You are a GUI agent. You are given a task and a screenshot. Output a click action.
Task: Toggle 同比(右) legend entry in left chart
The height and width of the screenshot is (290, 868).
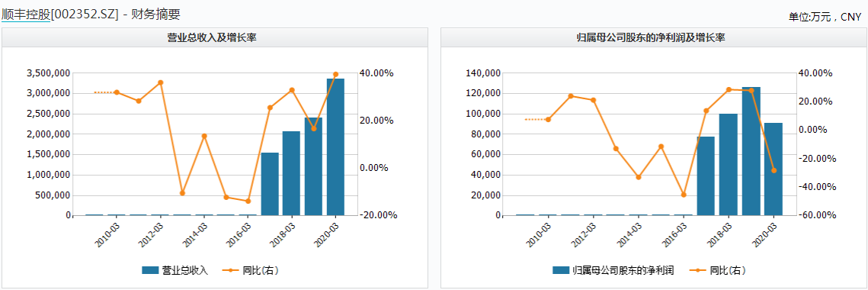tap(250, 271)
